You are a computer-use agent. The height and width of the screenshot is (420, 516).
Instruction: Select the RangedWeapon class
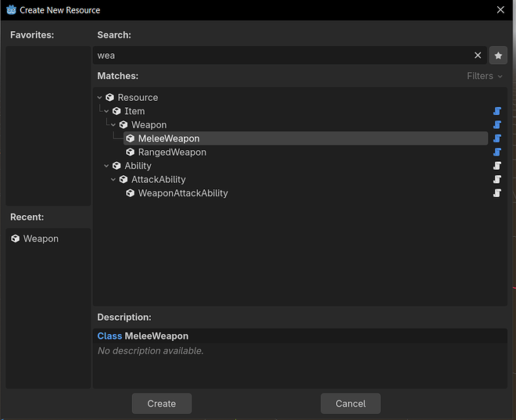click(172, 152)
